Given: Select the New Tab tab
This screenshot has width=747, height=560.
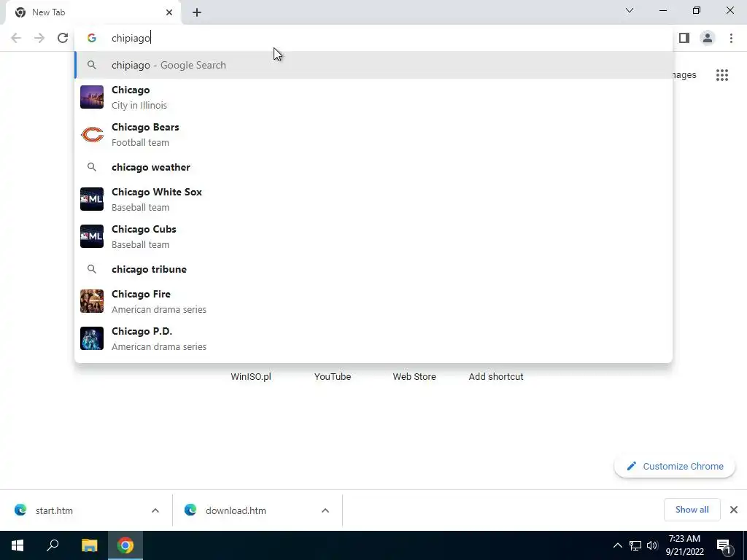Looking at the screenshot, I should (93, 12).
